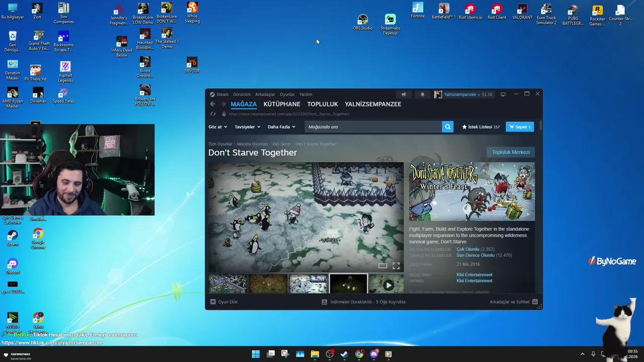The height and width of the screenshot is (362, 644).
Task: Click Steam's forward navigation arrow
Action: click(223, 104)
